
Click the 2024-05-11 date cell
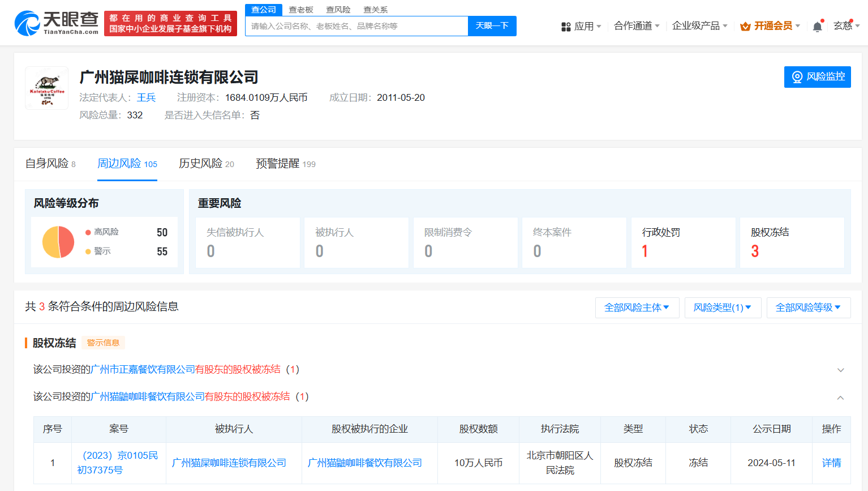click(771, 463)
